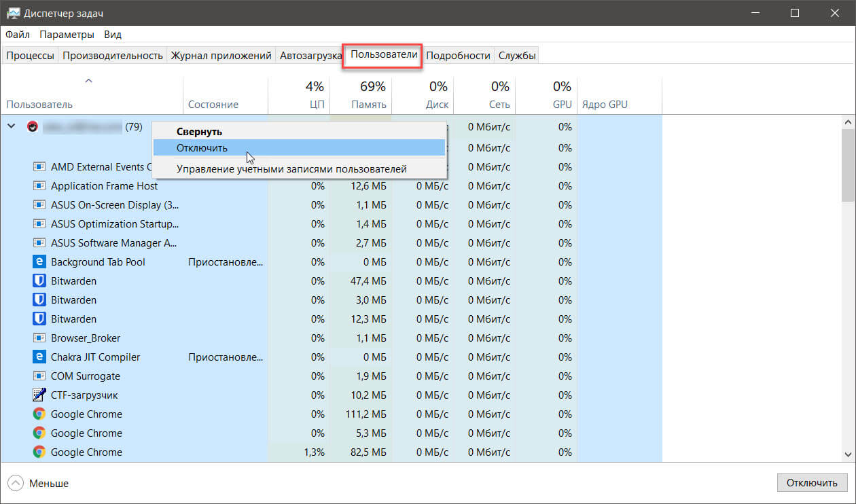Choose Управление учетными записями пользователей
The height and width of the screenshot is (504, 856).
(291, 168)
